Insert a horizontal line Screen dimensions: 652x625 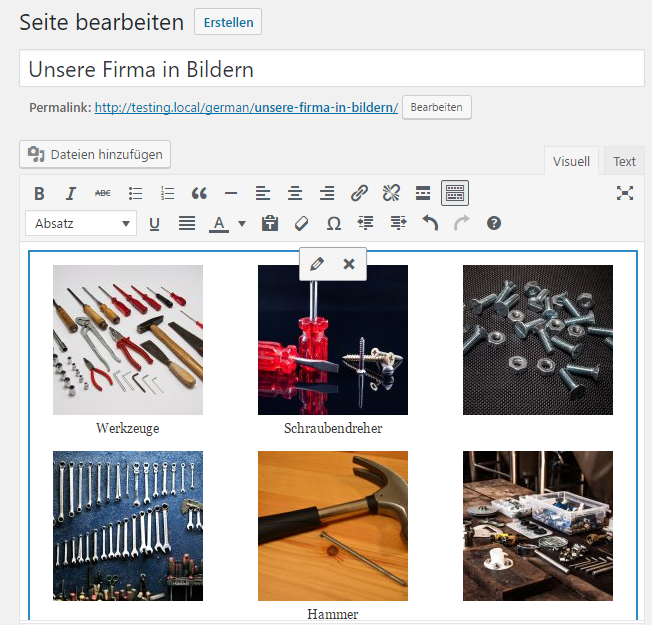coord(231,193)
